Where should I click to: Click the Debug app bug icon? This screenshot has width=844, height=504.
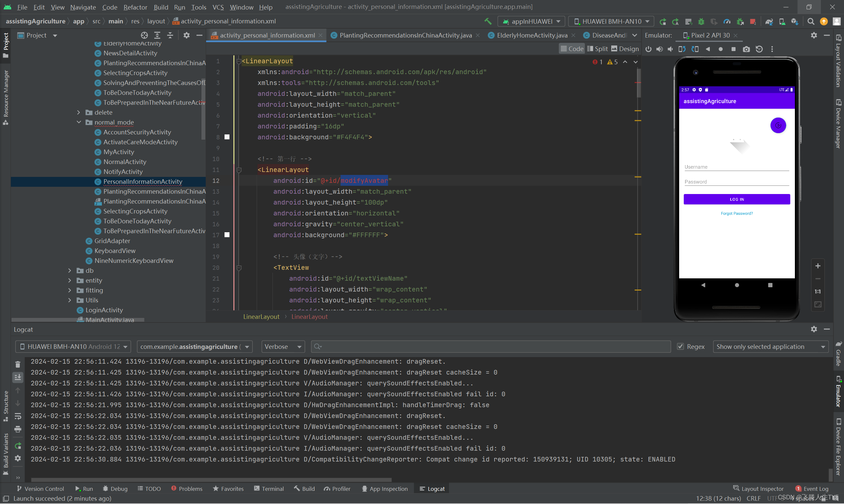(x=701, y=21)
